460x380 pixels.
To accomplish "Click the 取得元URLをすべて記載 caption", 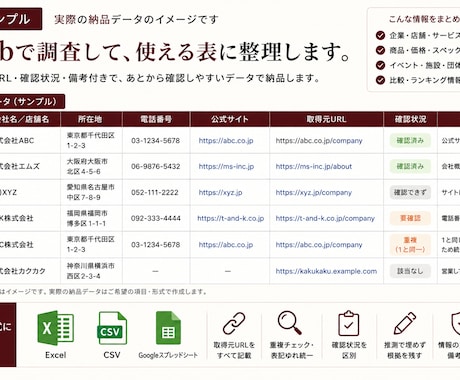I will [x=234, y=350].
